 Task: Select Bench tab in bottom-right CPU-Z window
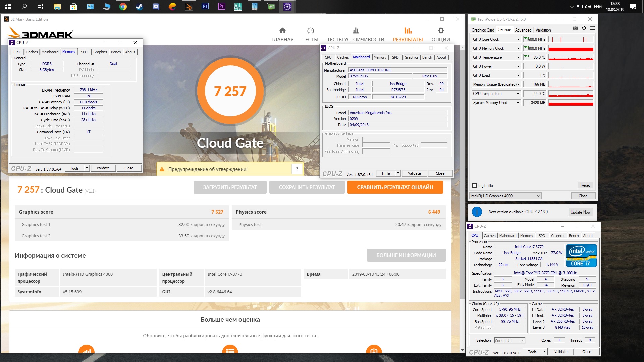click(x=574, y=236)
